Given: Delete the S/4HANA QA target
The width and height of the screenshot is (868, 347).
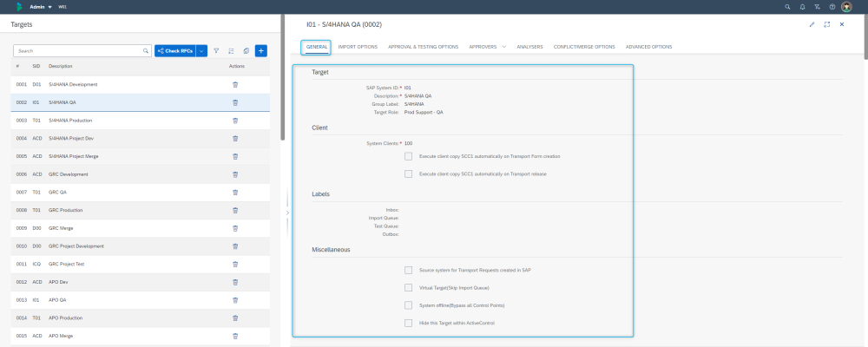Looking at the screenshot, I should pos(235,102).
